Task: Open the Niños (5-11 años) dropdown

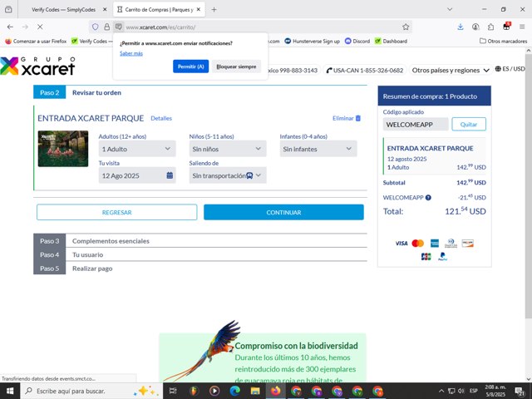Action: 228,149
